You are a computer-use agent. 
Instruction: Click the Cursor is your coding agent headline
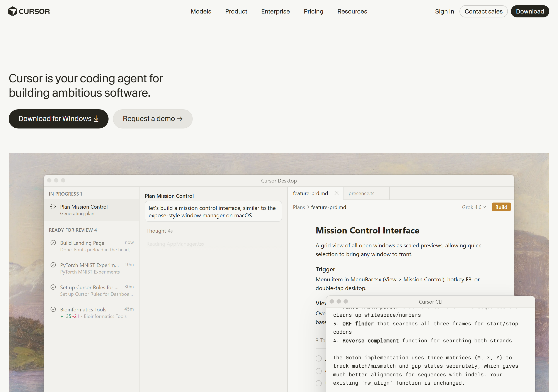(x=86, y=86)
